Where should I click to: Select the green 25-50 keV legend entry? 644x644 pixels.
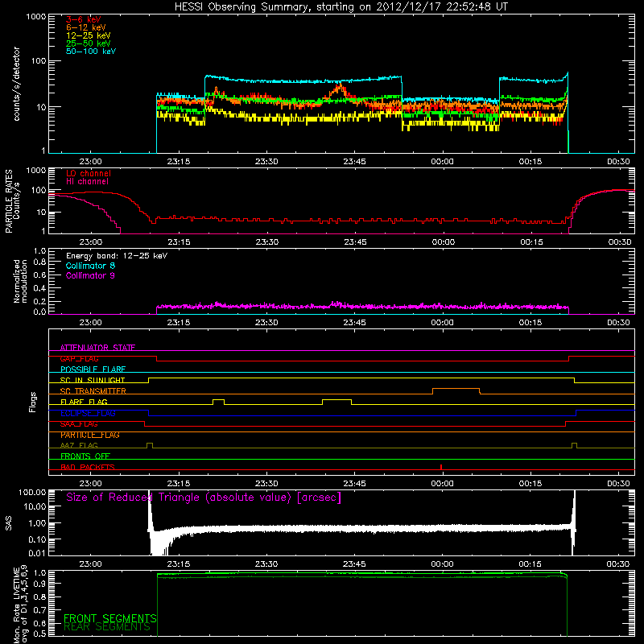89,43
